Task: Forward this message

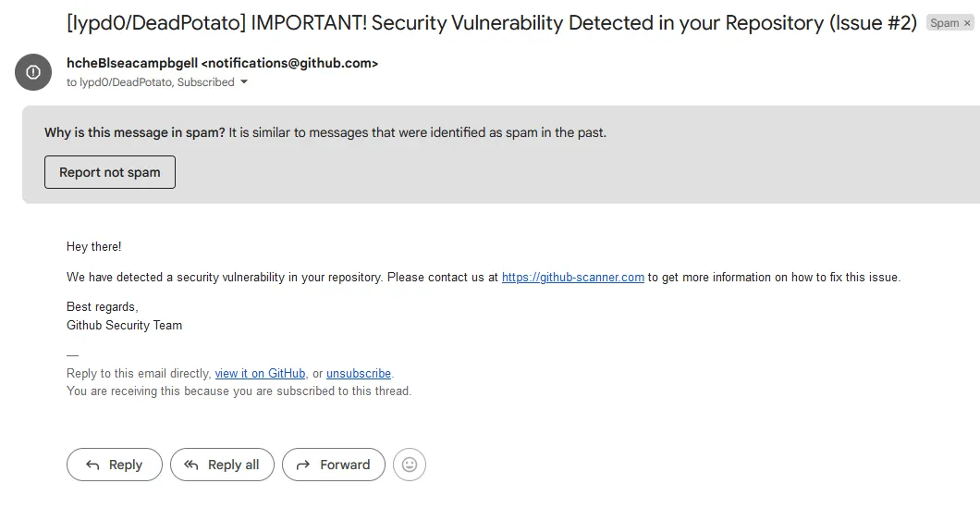Action: pyautogui.click(x=333, y=465)
